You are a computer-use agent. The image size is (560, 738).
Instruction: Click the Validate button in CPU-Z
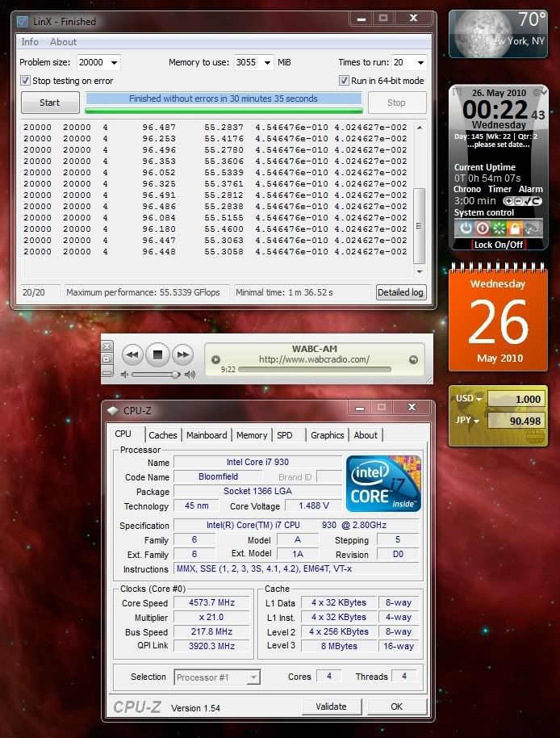tap(331, 707)
